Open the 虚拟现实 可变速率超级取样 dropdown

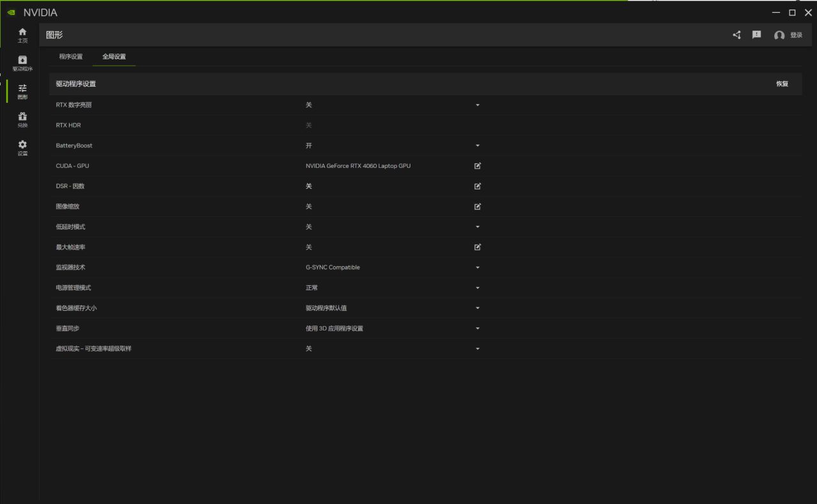[477, 349]
